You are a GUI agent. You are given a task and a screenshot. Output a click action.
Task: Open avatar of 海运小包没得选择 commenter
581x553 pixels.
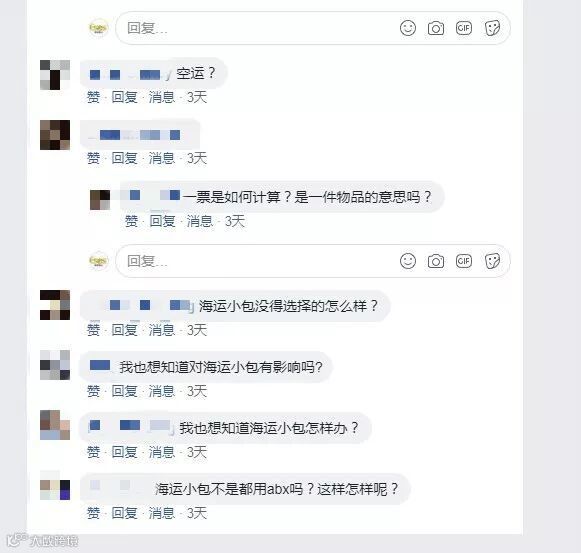click(x=55, y=305)
